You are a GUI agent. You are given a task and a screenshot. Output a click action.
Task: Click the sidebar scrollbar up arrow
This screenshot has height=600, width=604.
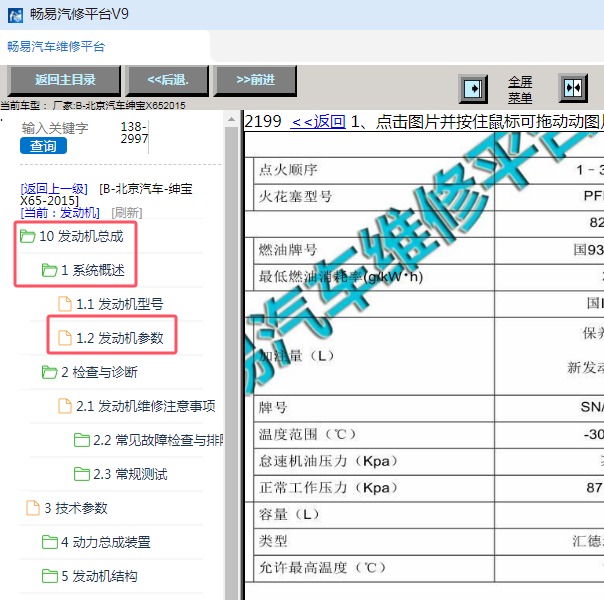(x=231, y=119)
